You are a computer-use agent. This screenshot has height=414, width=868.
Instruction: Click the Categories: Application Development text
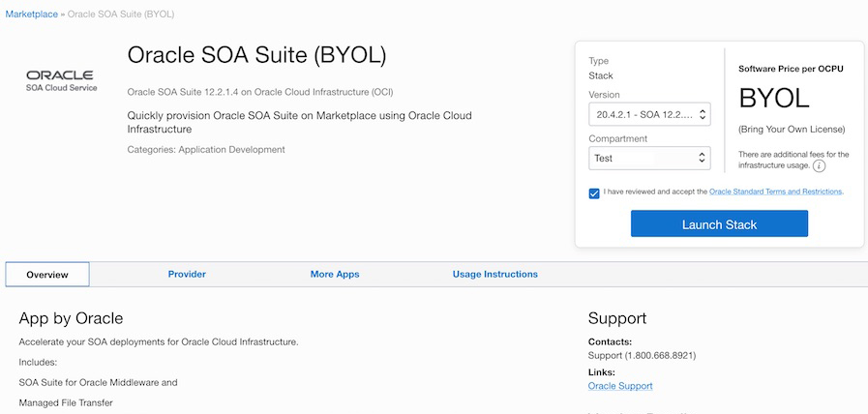click(206, 150)
